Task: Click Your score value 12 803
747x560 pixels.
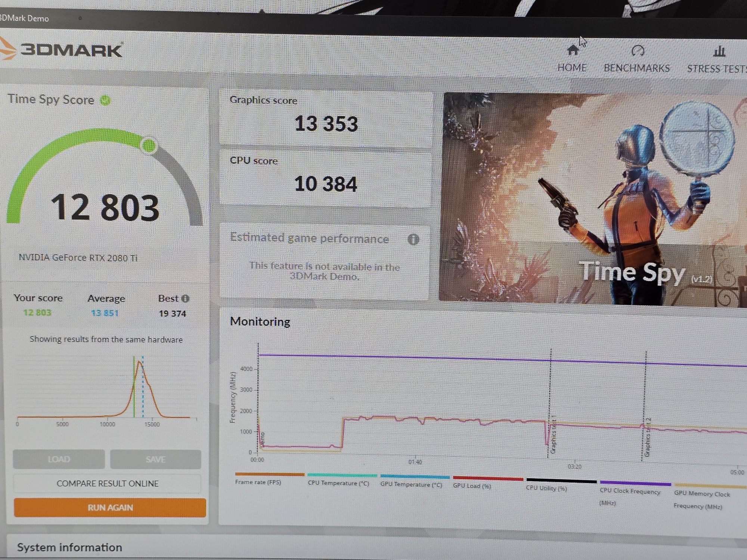Action: tap(37, 312)
